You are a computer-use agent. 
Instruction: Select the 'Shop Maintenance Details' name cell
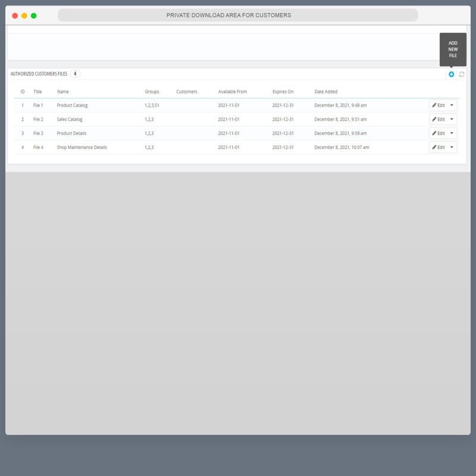82,147
